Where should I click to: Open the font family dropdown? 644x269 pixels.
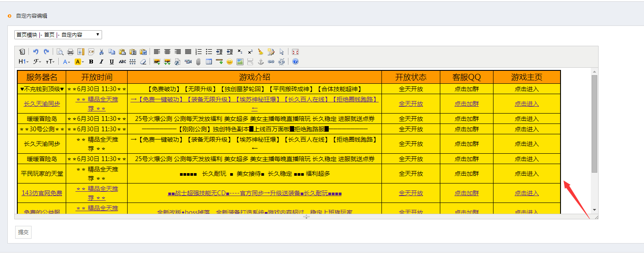(37, 62)
